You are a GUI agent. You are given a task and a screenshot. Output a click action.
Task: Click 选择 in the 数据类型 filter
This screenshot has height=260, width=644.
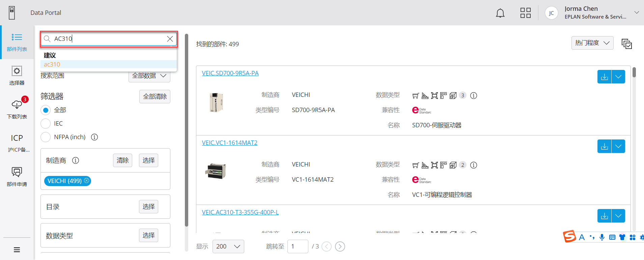[148, 235]
